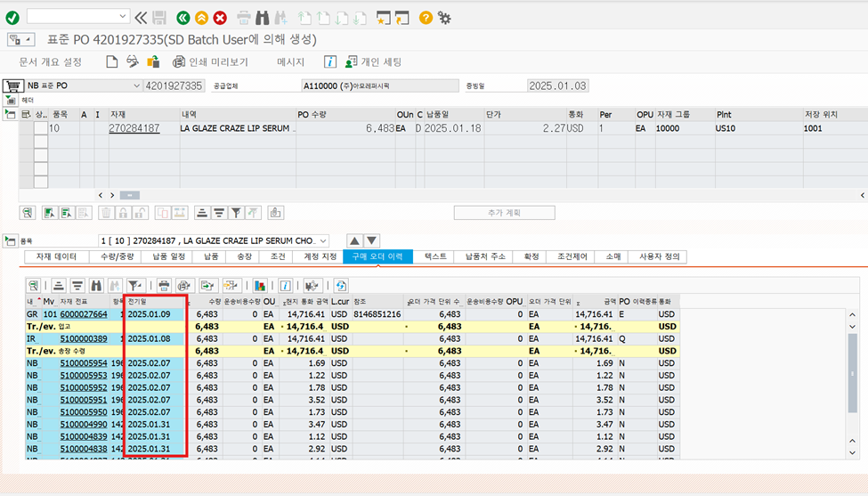Click 개인 세팅 personal settings button
Screen dimensions: 868x496
click(x=373, y=62)
